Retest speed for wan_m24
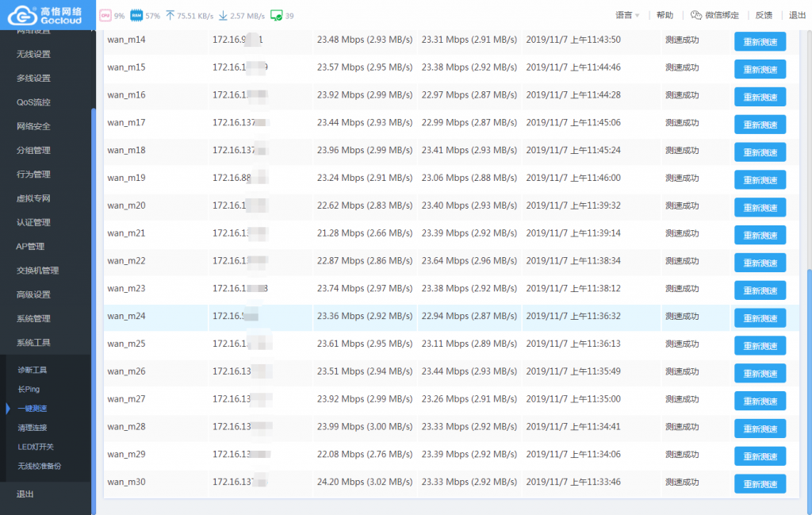The width and height of the screenshot is (812, 515). [760, 317]
